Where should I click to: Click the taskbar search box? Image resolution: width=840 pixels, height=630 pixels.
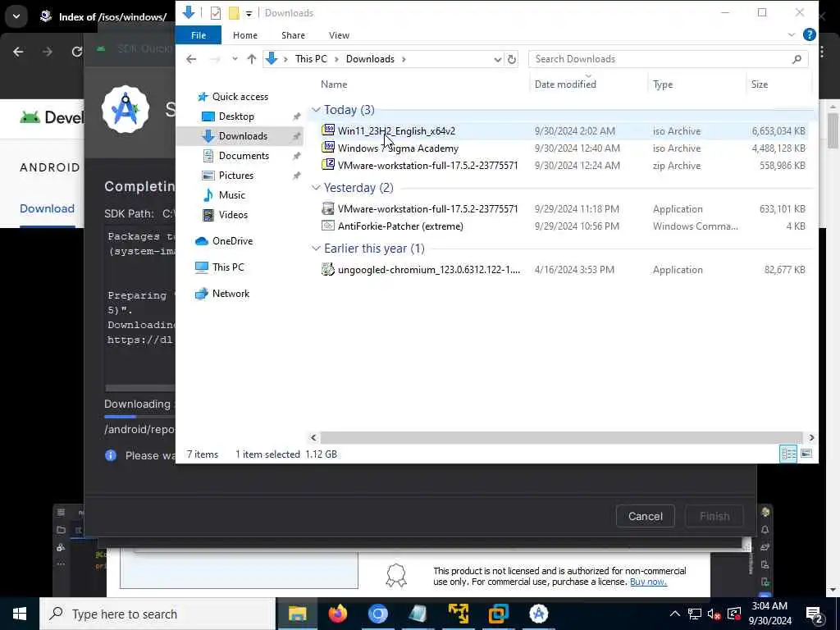pos(158,614)
